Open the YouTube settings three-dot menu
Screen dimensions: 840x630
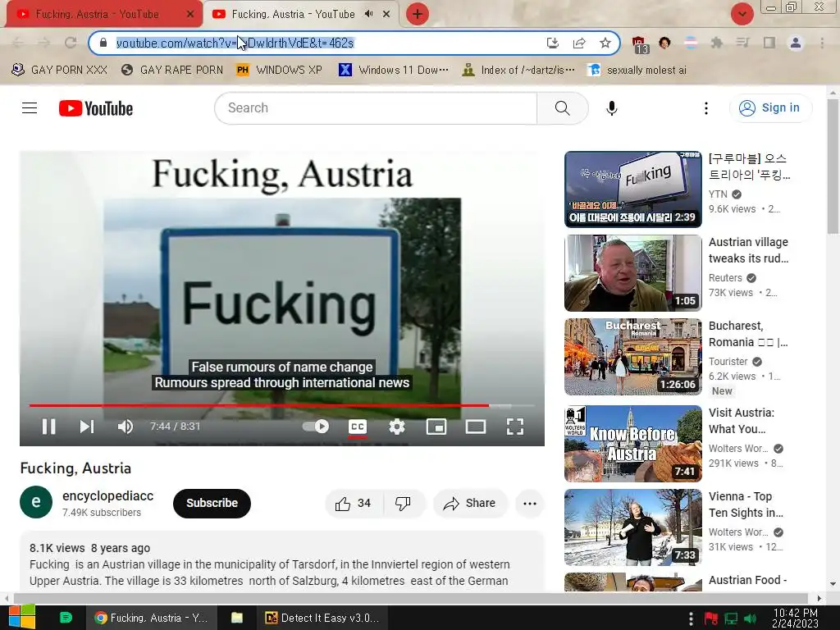pyautogui.click(x=706, y=108)
